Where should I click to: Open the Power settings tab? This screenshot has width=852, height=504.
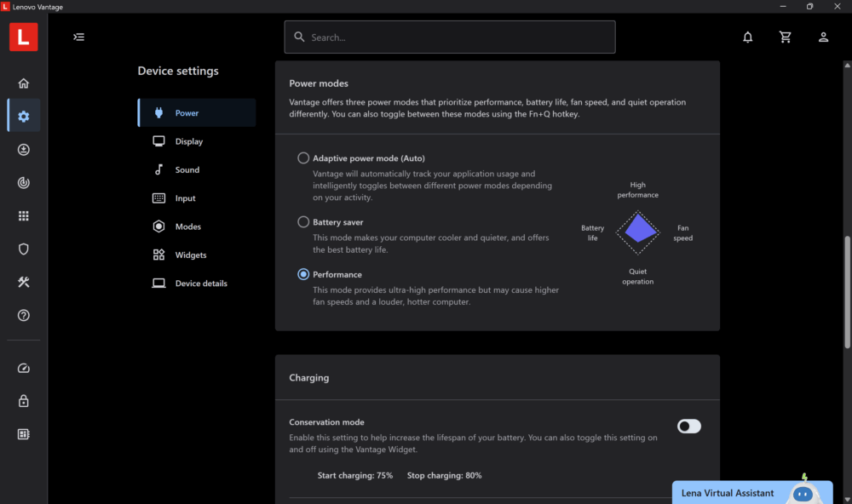(197, 113)
